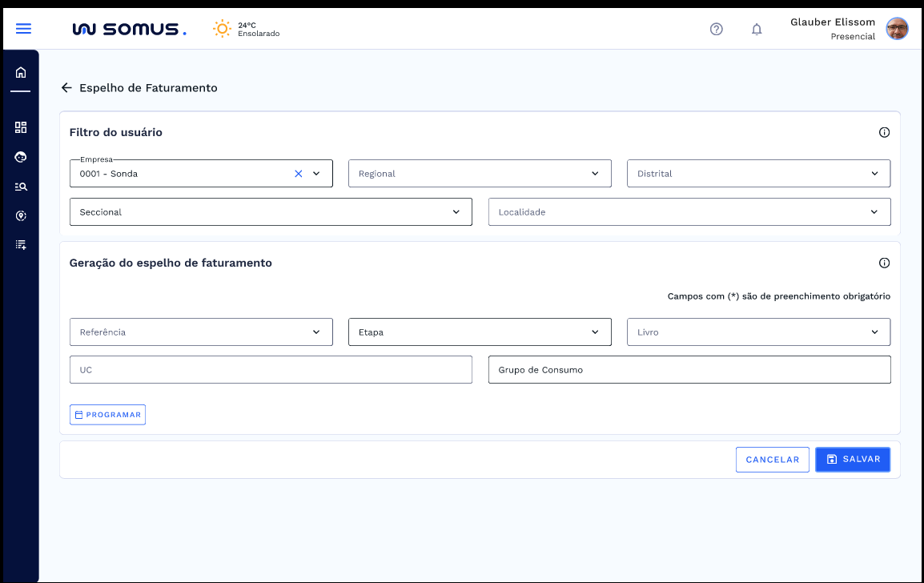The image size is (924, 583).
Task: Click the PROGRAMAR button
Action: click(x=108, y=415)
